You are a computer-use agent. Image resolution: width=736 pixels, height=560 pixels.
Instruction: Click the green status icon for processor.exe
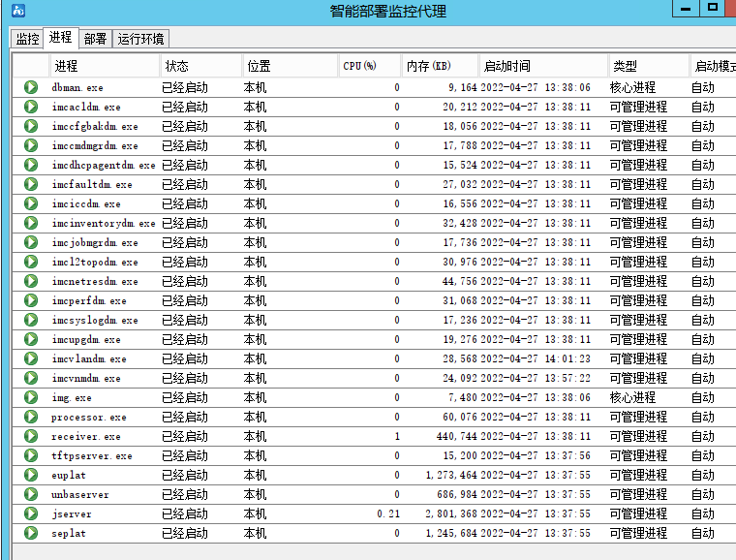coord(31,417)
